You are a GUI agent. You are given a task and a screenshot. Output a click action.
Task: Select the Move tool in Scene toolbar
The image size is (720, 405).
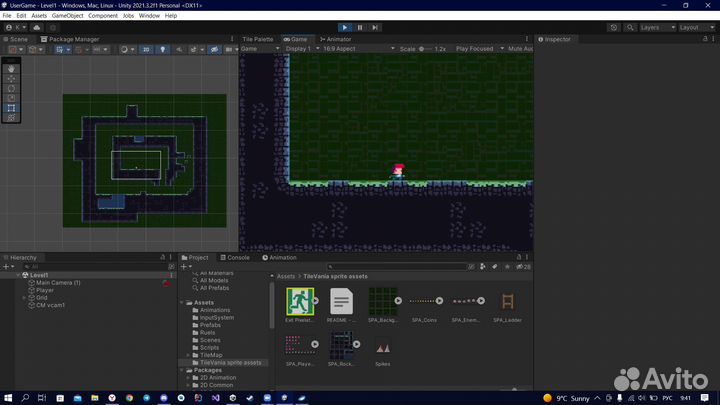coord(11,79)
